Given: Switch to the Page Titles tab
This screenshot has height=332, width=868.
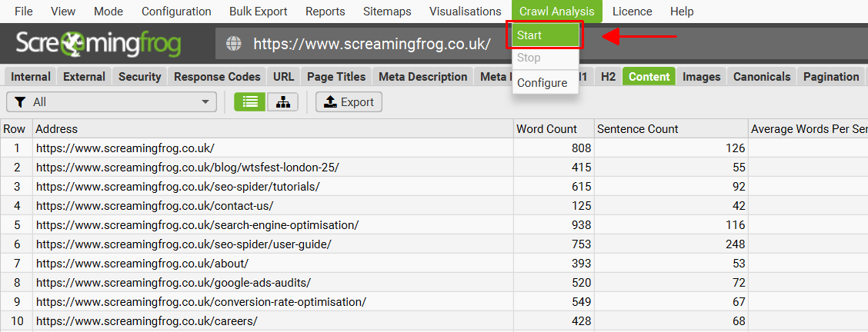Looking at the screenshot, I should 336,77.
